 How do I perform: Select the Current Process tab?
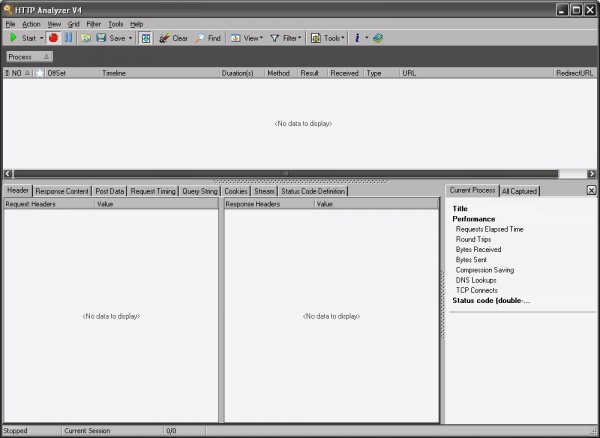[x=472, y=190]
